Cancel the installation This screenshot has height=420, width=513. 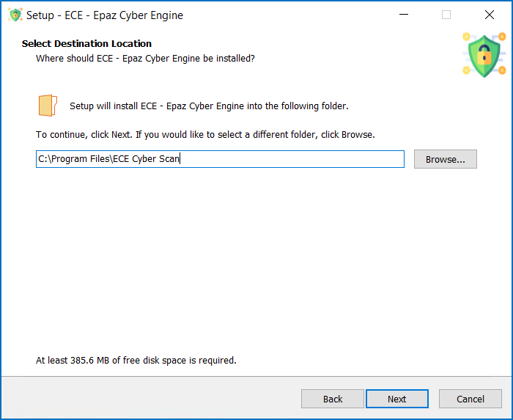pyautogui.click(x=470, y=399)
